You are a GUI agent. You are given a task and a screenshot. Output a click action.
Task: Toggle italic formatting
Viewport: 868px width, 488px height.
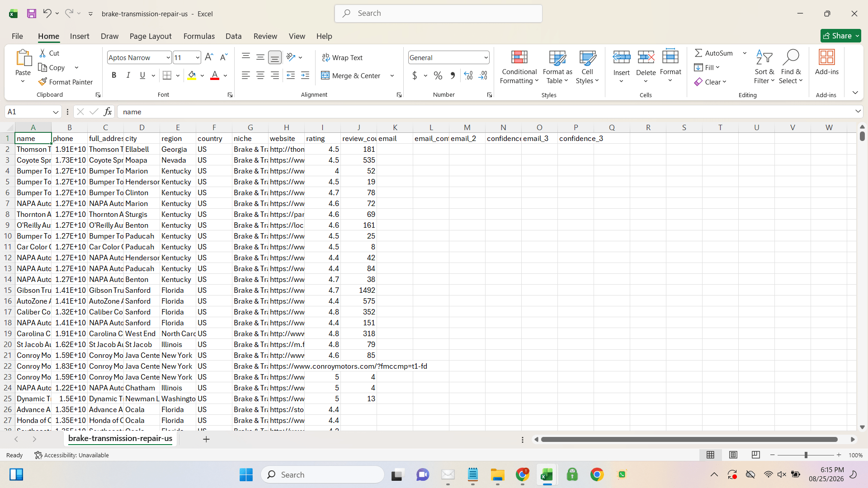coord(128,75)
